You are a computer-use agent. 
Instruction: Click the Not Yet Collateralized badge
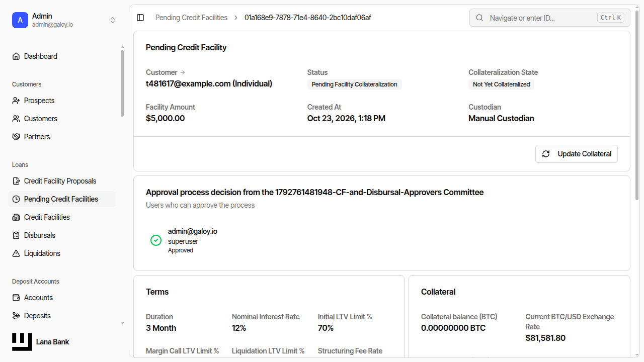tap(501, 84)
